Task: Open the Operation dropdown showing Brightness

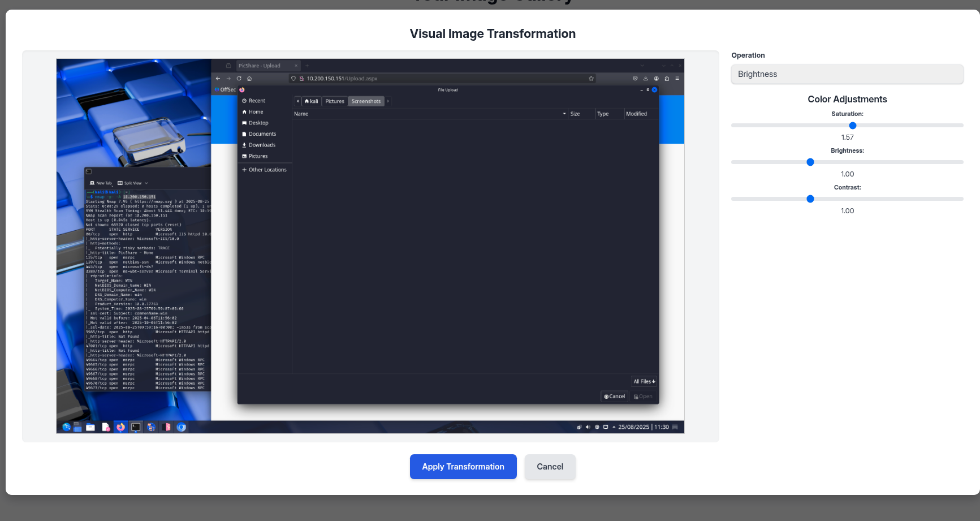Action: pyautogui.click(x=847, y=74)
